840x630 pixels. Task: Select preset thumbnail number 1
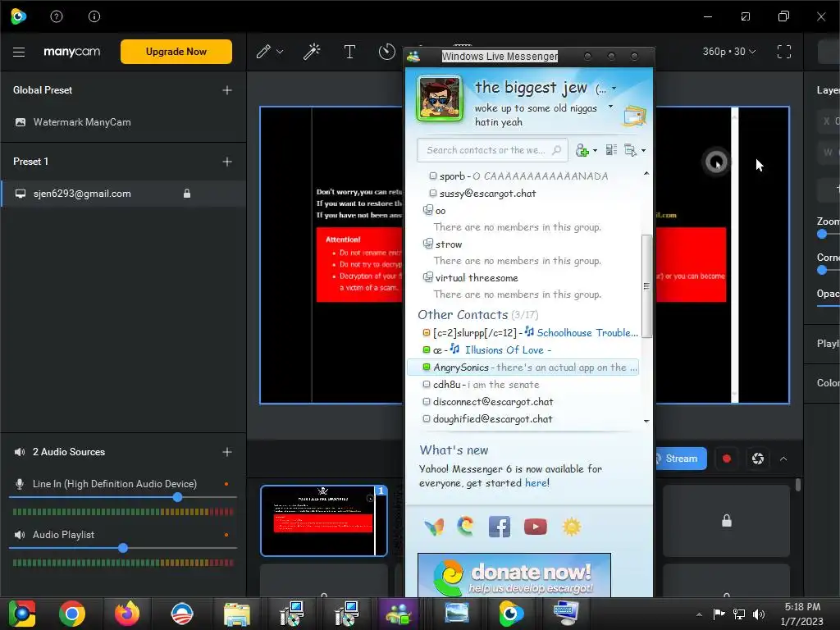click(x=323, y=521)
